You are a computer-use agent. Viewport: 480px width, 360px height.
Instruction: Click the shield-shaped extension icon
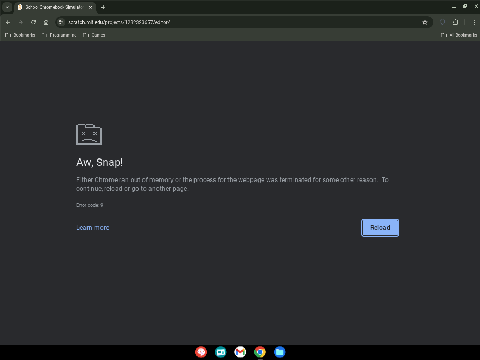tap(442, 22)
